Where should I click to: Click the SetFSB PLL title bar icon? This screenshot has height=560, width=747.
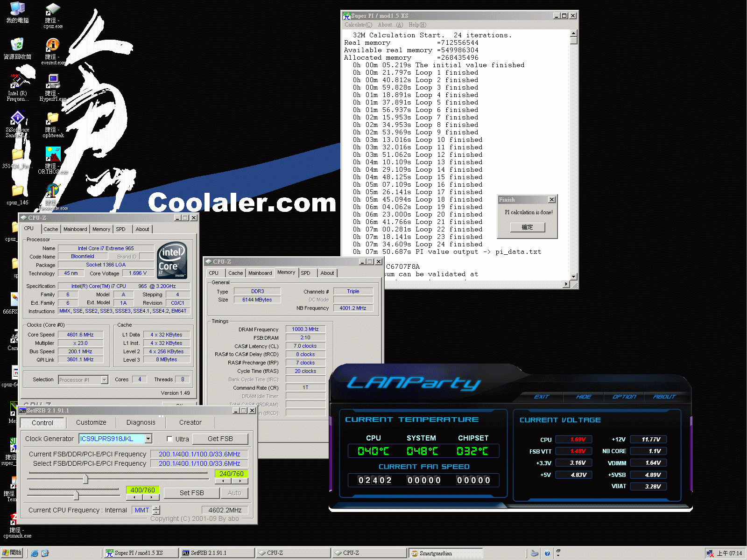coord(22,410)
